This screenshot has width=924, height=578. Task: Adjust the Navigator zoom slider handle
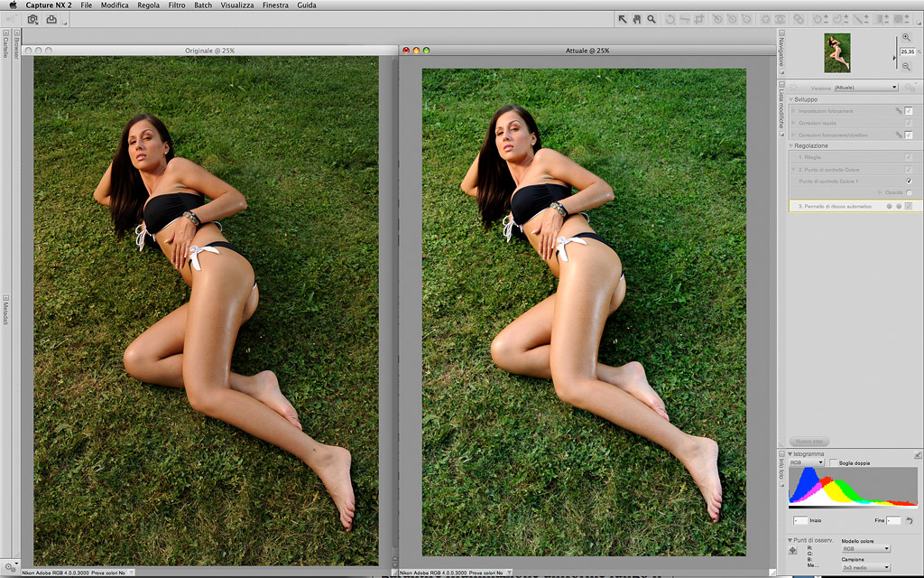pos(895,58)
